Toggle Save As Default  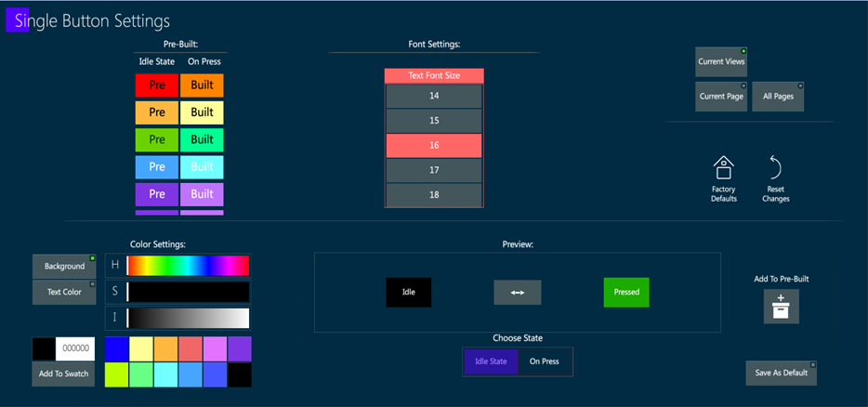tap(781, 373)
